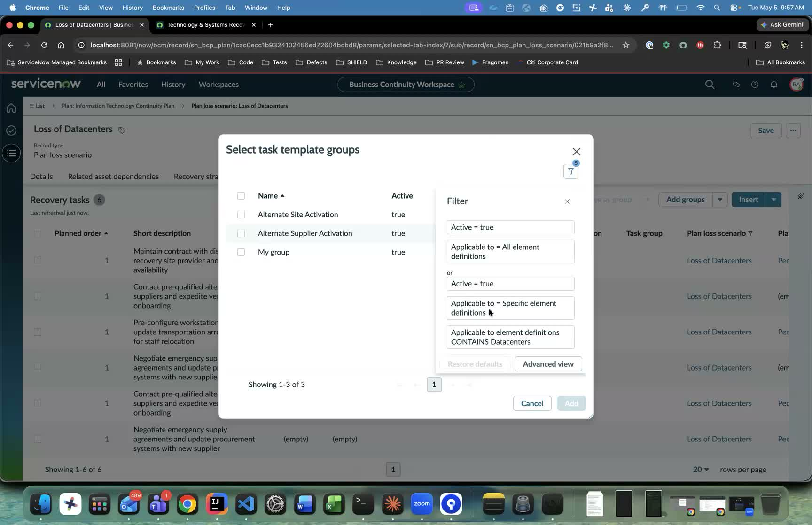Image resolution: width=812 pixels, height=525 pixels.
Task: Click the tag icon beside Loss of Datacenters
Action: coord(121,130)
